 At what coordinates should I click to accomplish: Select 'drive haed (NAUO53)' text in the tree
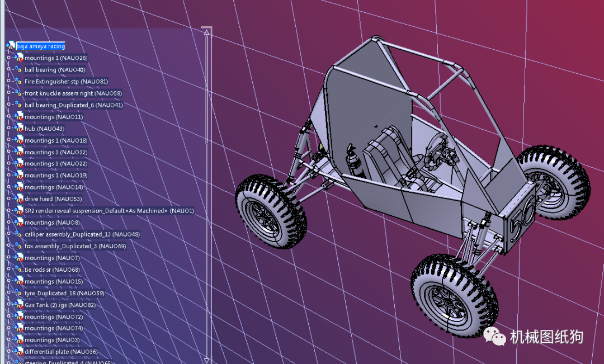click(53, 199)
